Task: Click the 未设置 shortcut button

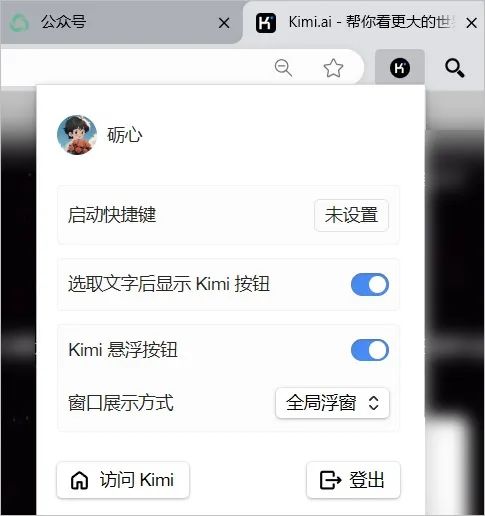Action: 351,215
